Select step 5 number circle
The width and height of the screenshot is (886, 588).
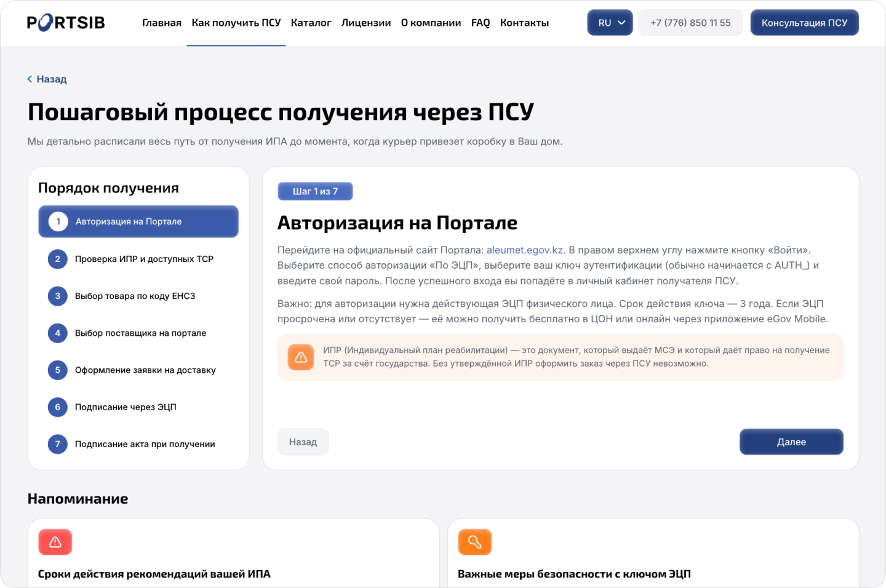(58, 370)
